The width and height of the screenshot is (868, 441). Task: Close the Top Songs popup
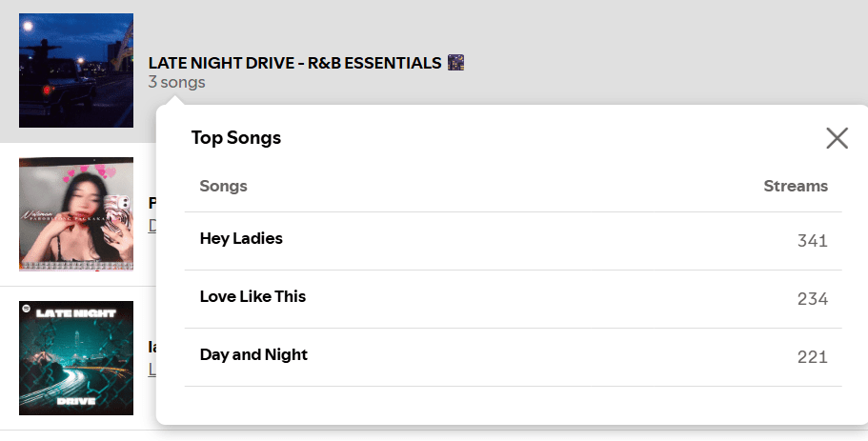click(837, 139)
